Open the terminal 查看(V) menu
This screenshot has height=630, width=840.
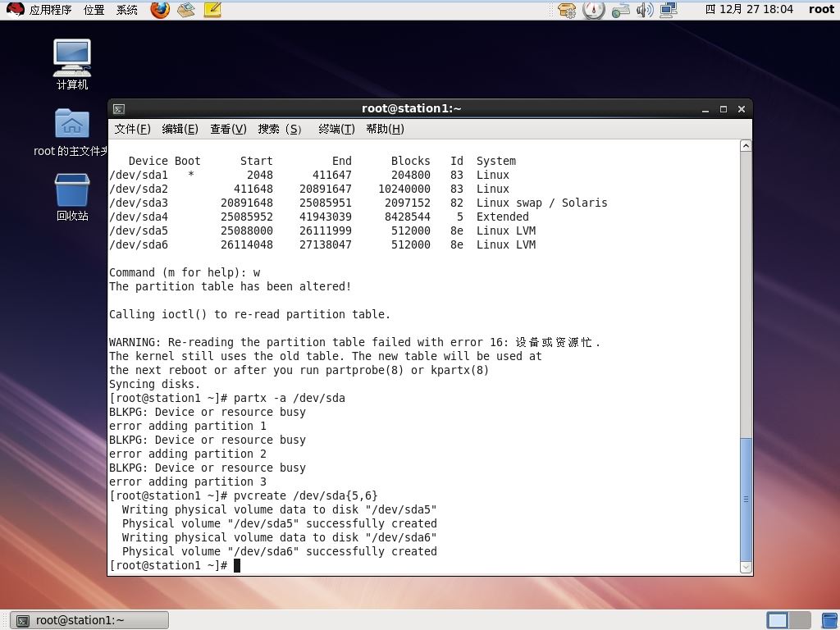tap(228, 129)
